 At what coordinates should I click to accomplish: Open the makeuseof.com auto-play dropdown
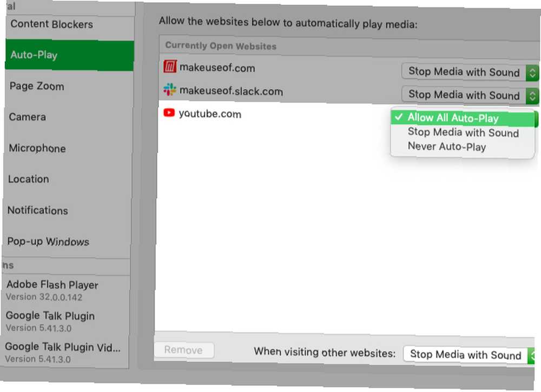pos(470,72)
